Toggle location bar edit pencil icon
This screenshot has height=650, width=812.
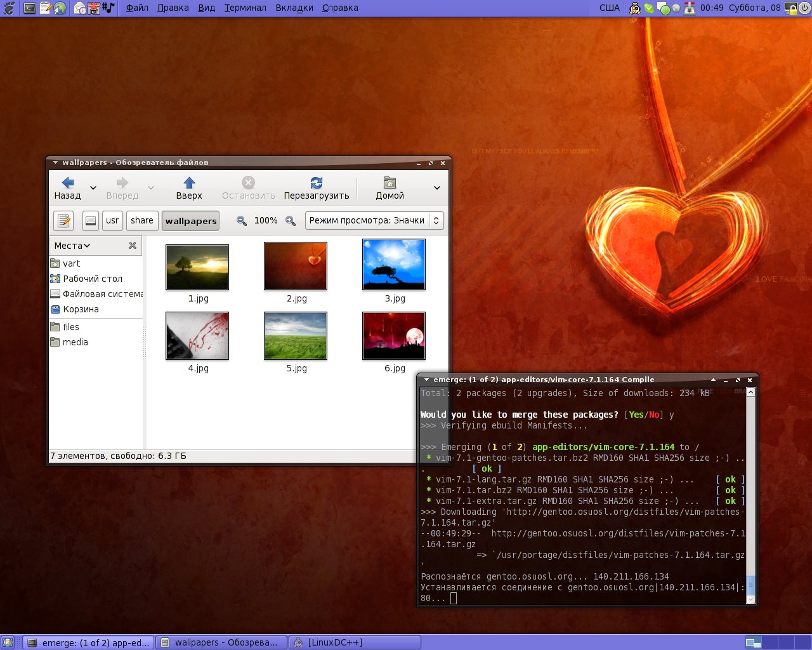(63, 220)
